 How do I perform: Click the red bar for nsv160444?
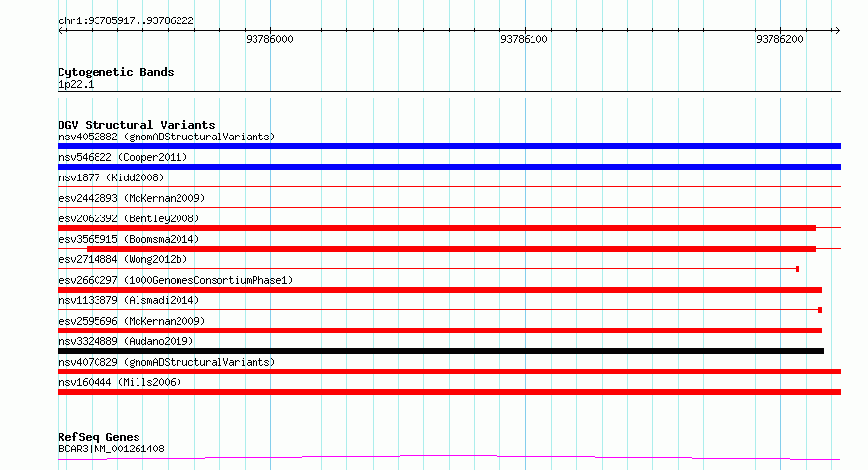pyautogui.click(x=449, y=392)
